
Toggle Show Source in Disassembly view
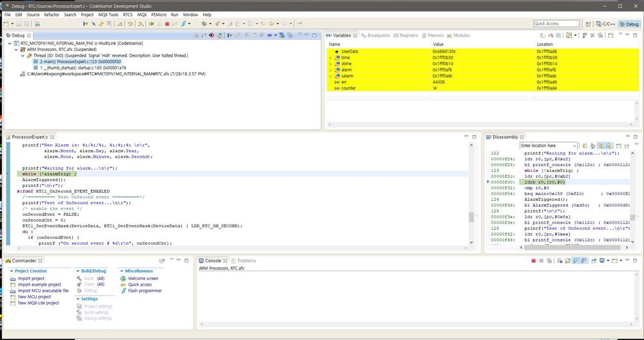609,146
